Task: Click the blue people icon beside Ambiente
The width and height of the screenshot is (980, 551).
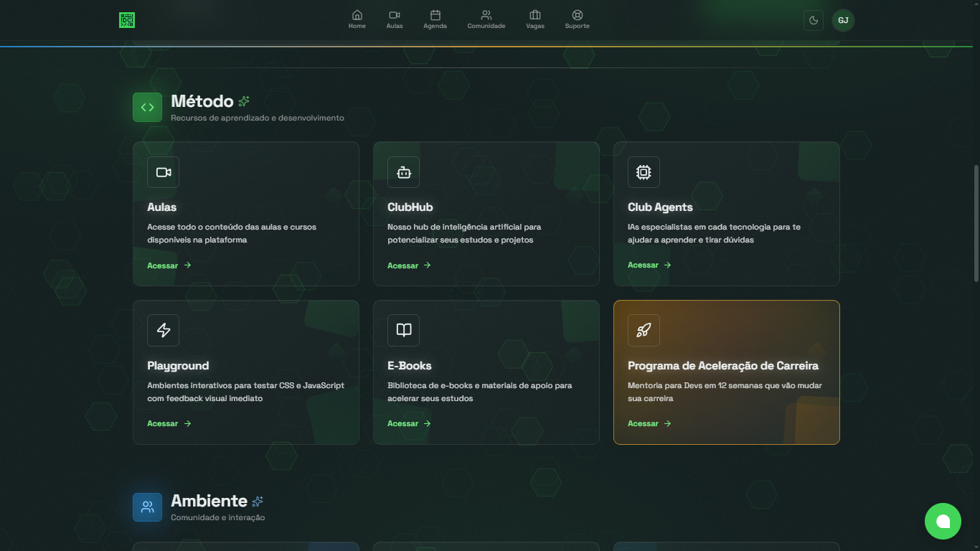Action: 148,507
